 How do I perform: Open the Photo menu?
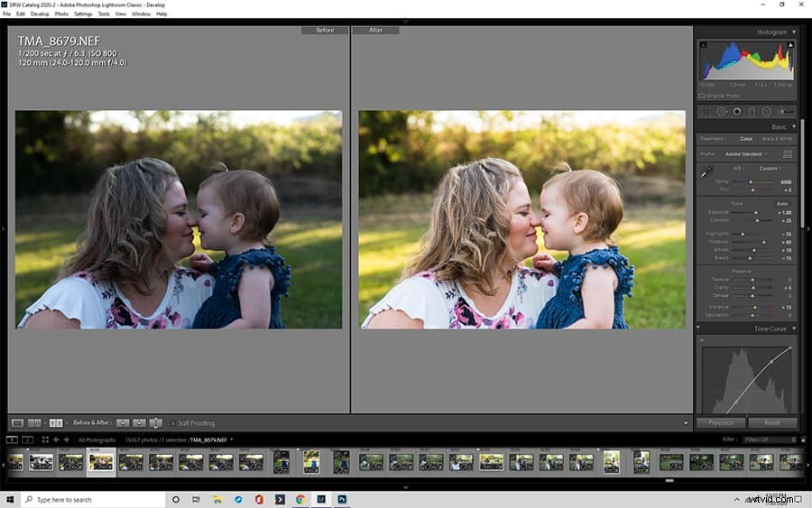point(61,14)
